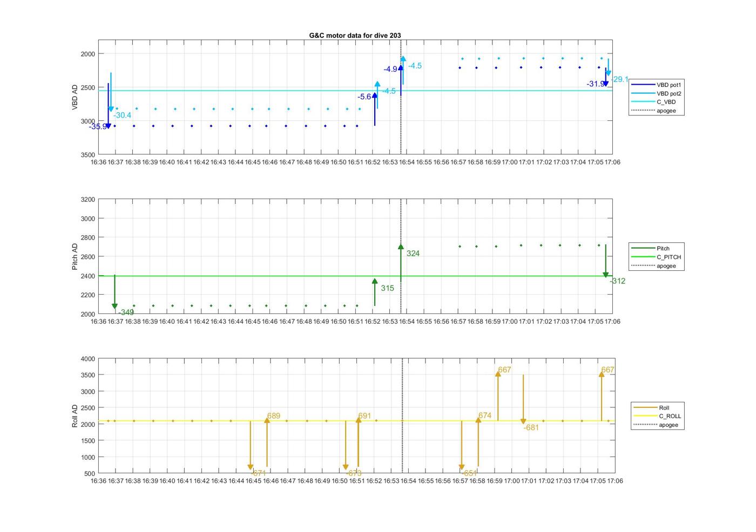Click the '-651' annotation in the Roll plot

point(469,473)
